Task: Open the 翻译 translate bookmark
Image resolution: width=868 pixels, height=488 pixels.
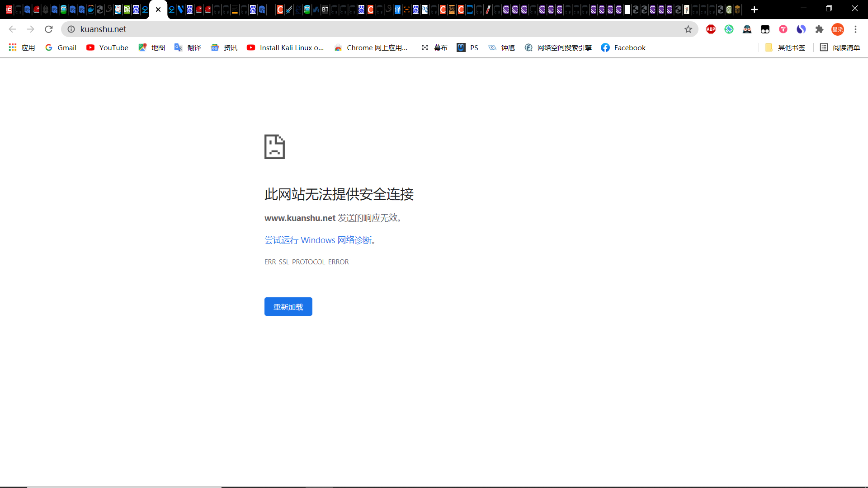Action: [188, 47]
